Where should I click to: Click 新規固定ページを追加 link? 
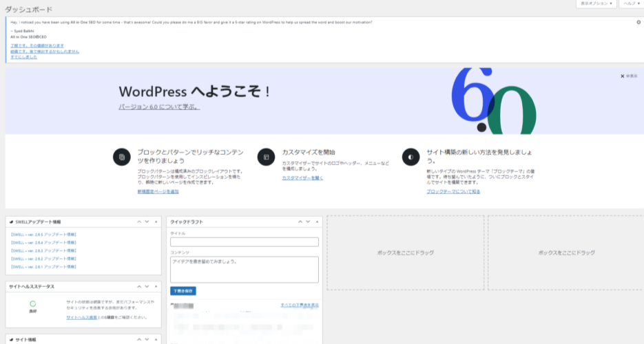tap(158, 191)
